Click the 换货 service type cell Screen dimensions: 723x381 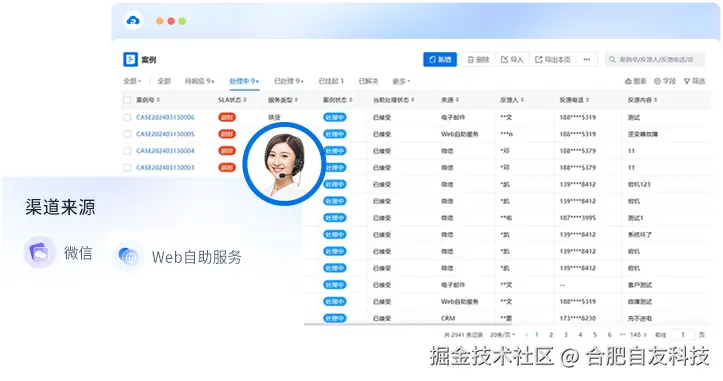[274, 117]
